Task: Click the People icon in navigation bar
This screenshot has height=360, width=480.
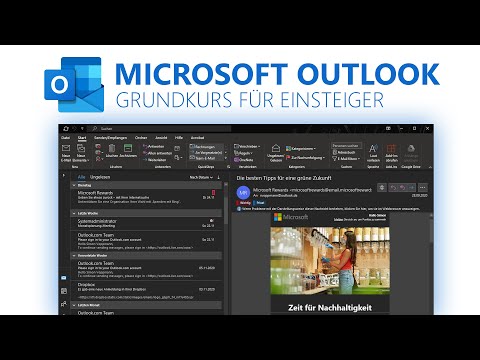Action: (x=64, y=304)
